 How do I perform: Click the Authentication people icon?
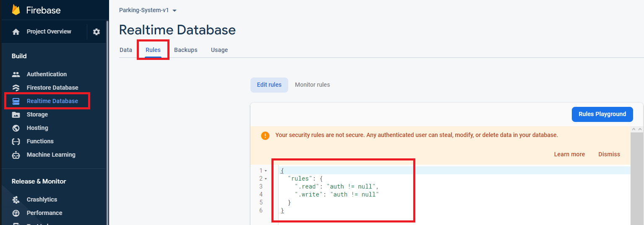coord(16,74)
